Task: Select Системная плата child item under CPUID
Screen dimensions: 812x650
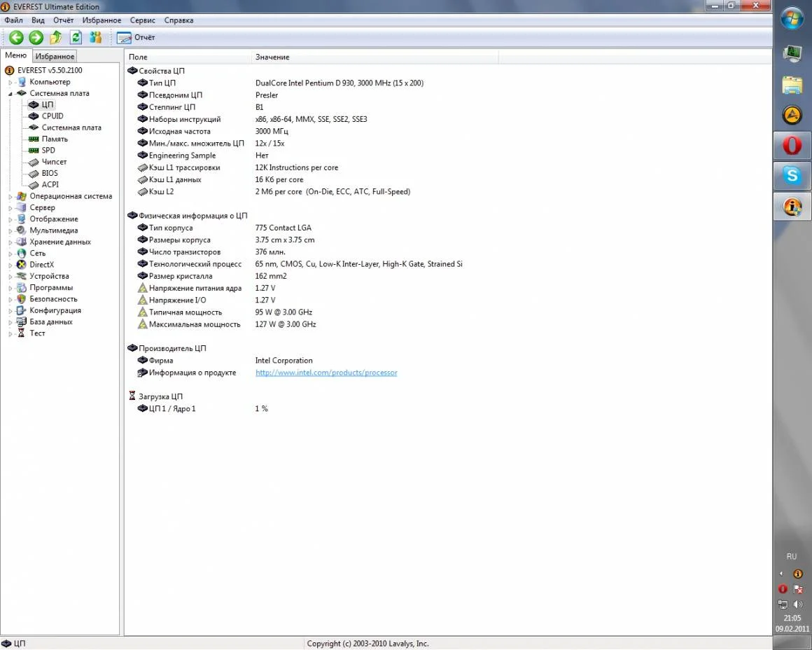Action: [x=71, y=127]
